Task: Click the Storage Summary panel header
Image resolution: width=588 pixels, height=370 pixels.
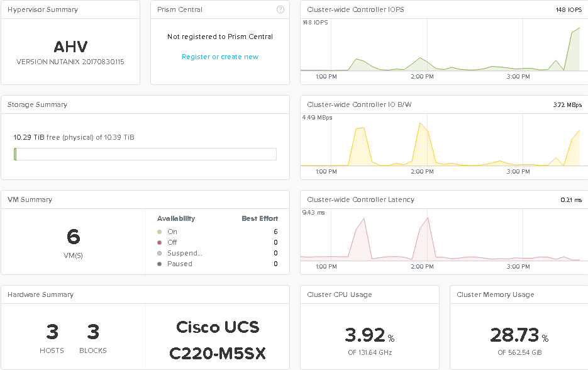Action: [x=38, y=104]
